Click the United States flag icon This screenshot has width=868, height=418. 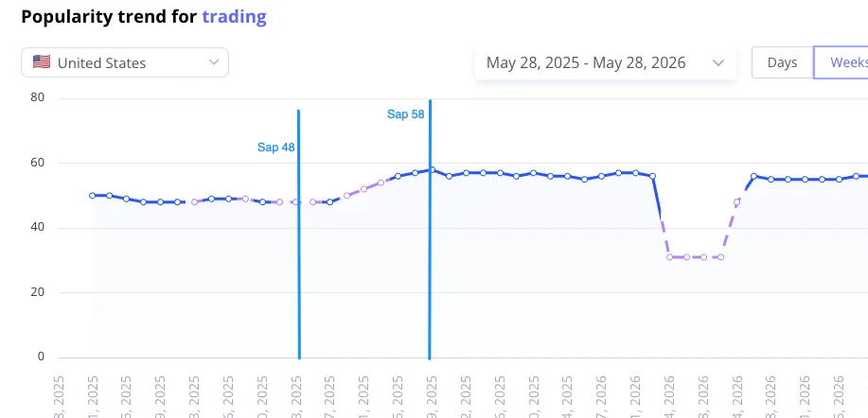click(x=42, y=62)
